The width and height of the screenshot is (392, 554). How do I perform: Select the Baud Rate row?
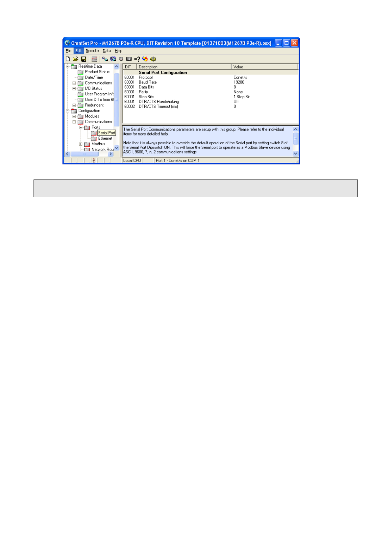click(210, 83)
